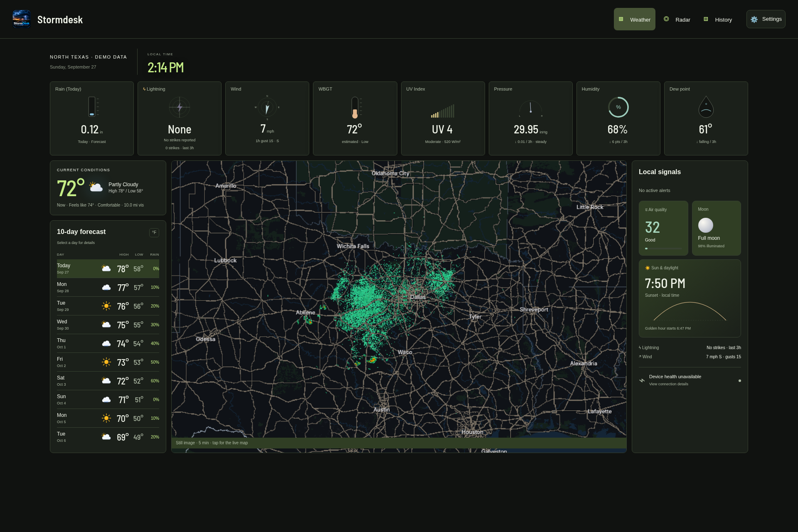Select the Tue Oct 6 forecast row
This screenshot has width=798, height=532.
click(108, 437)
